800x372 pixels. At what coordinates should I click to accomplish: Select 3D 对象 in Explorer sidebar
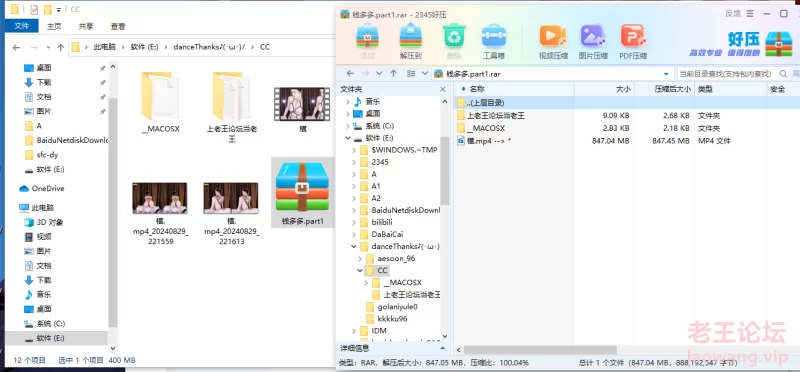[44, 222]
